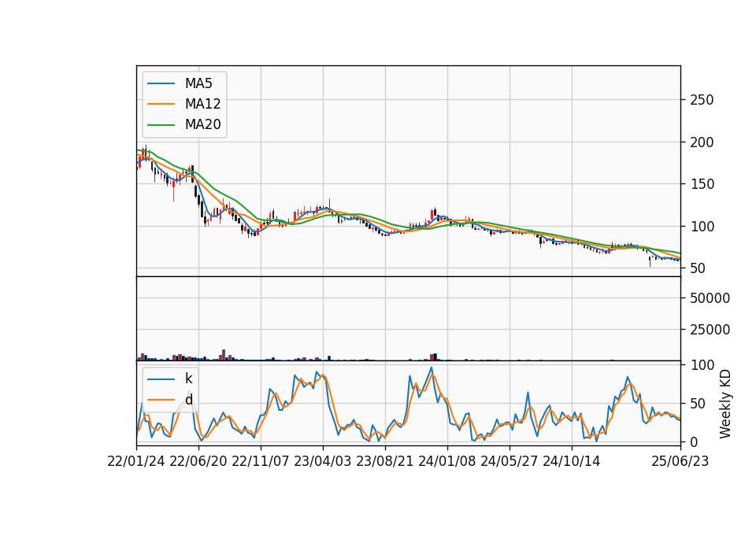The width and height of the screenshot is (756, 543).
Task: Click the 22/06/20 date axis label
Action: point(198,461)
